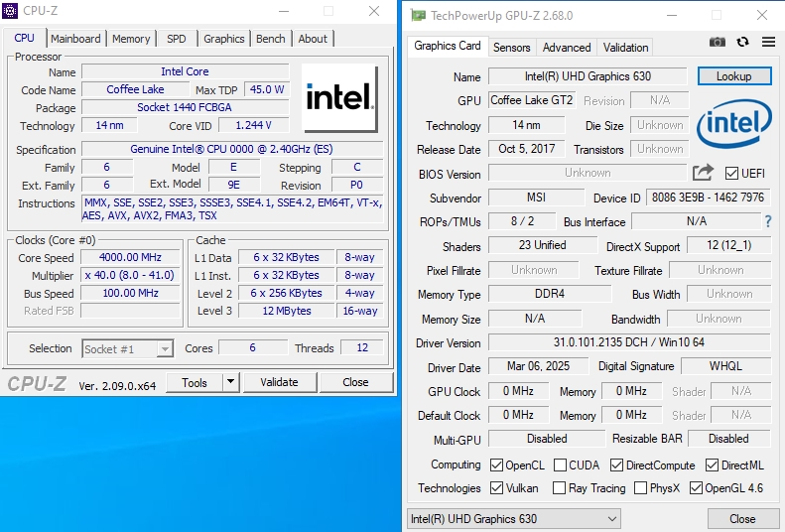785x532 pixels.
Task: Toggle the OpenGL 4.6 checkbox
Action: (x=696, y=487)
